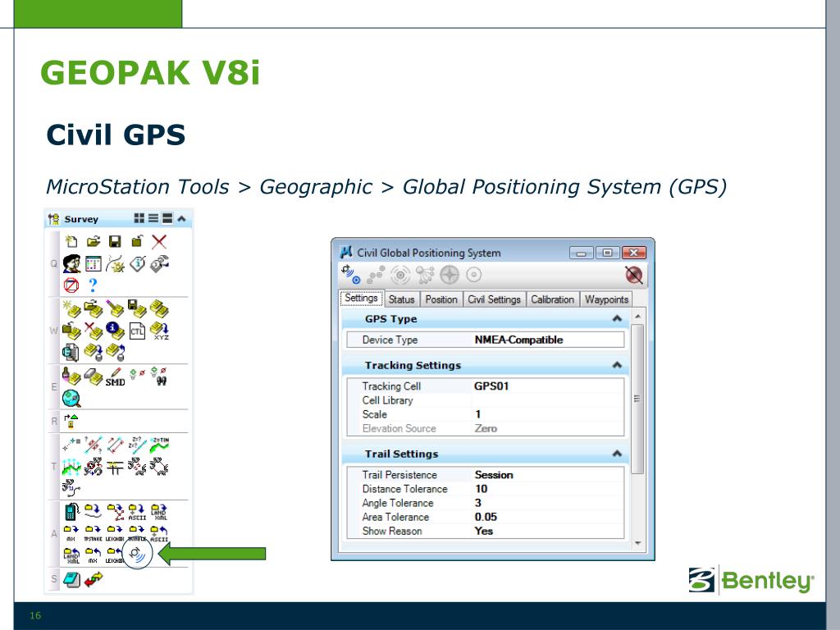Switch Survey panel to list layout
The width and height of the screenshot is (840, 630).
(x=153, y=218)
